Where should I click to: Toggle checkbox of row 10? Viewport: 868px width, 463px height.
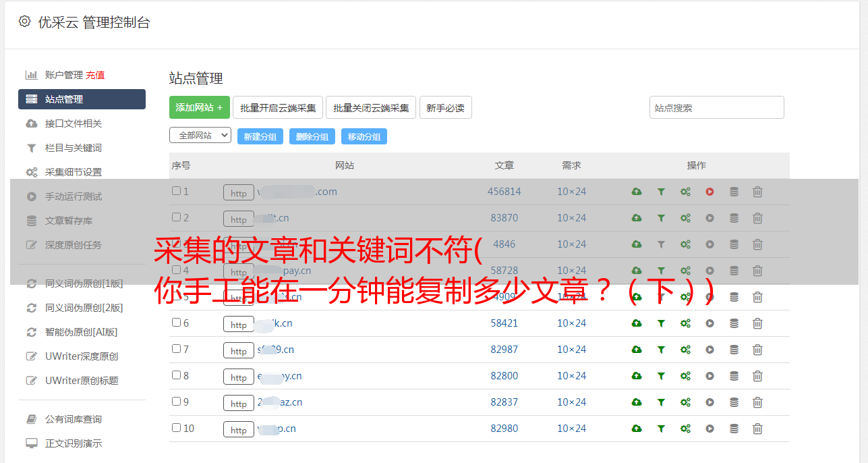click(x=177, y=428)
